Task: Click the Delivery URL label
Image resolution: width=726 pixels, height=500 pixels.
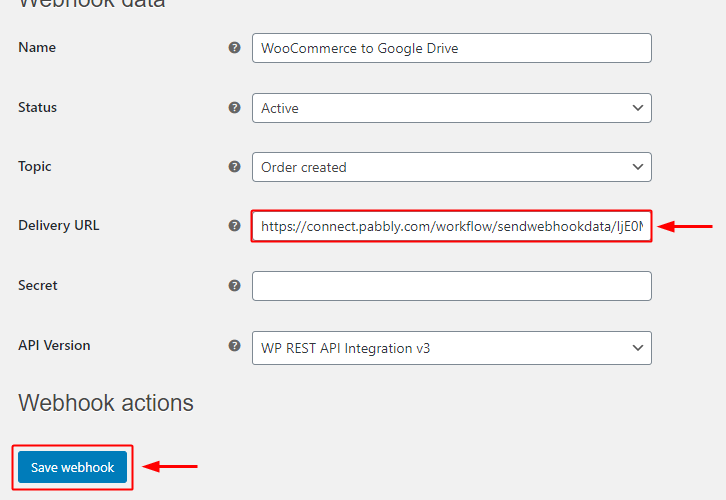Action: tap(59, 225)
